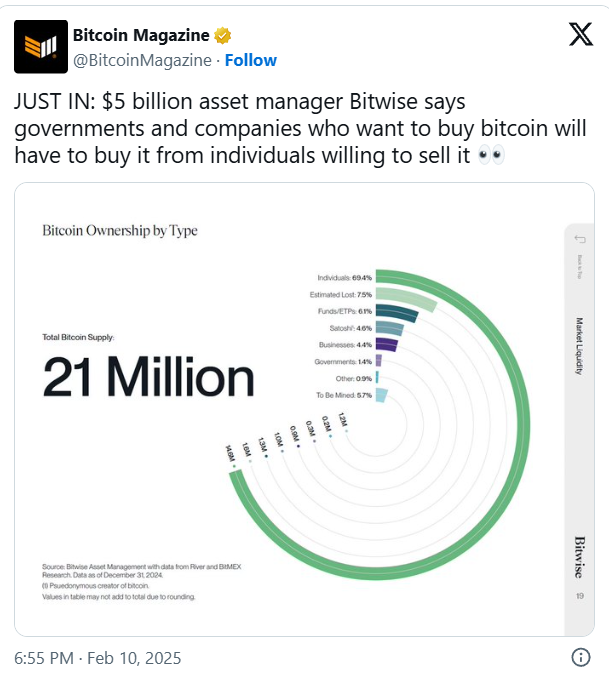The width and height of the screenshot is (609, 679).
Task: Click the tweet info icon
Action: (580, 658)
